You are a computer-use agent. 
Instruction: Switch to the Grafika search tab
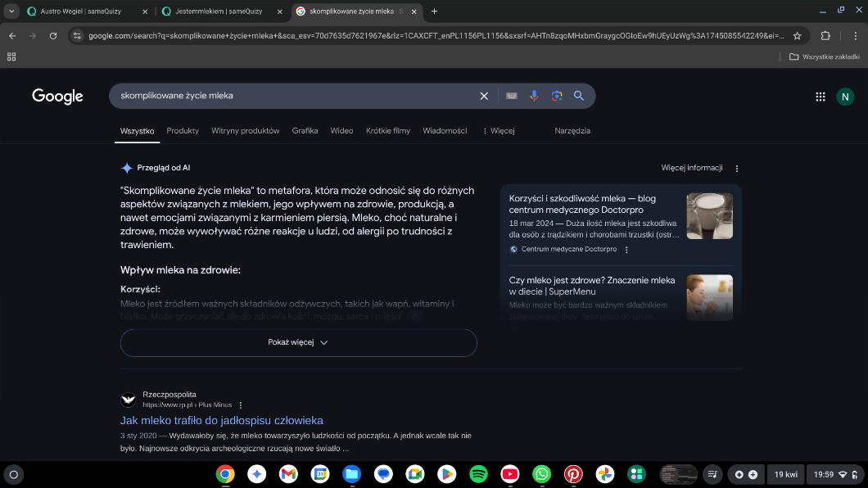pos(305,131)
